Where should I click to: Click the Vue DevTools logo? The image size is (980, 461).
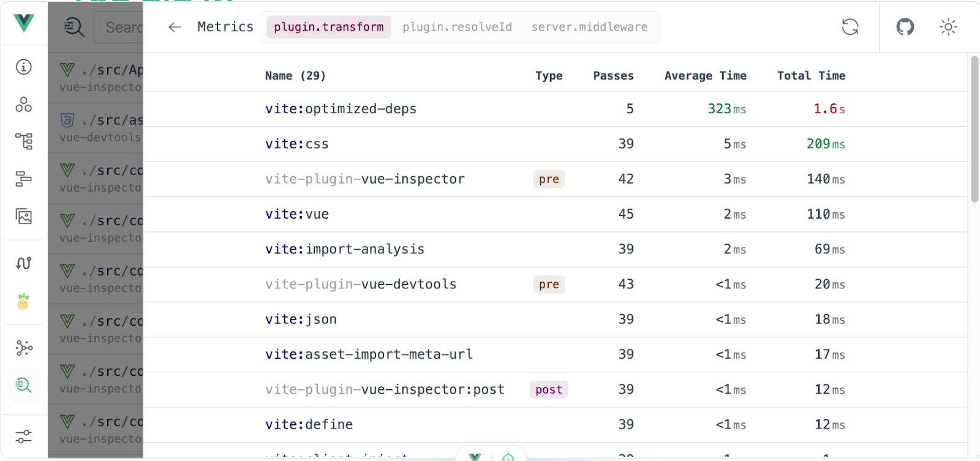point(24,23)
